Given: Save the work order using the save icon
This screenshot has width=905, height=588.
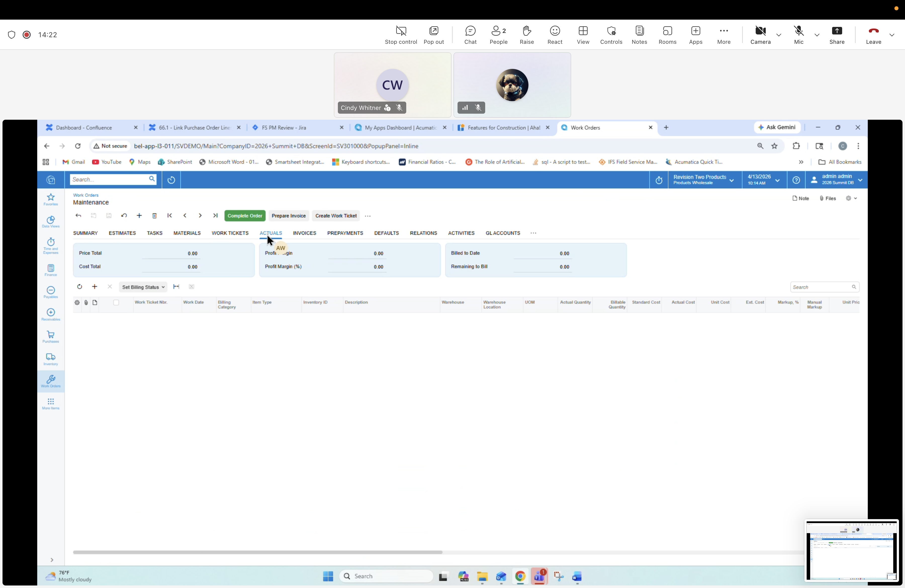Looking at the screenshot, I should (109, 216).
